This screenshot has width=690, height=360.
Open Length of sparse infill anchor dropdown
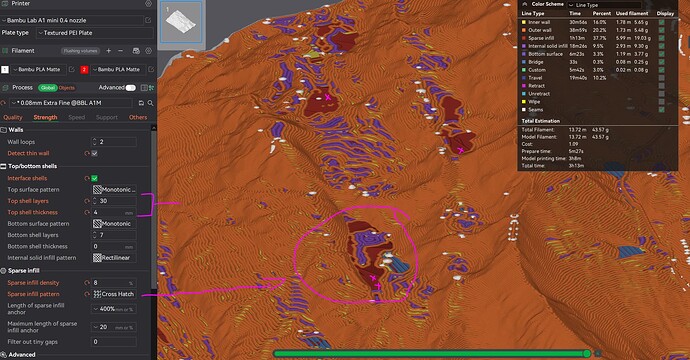pyautogui.click(x=114, y=309)
